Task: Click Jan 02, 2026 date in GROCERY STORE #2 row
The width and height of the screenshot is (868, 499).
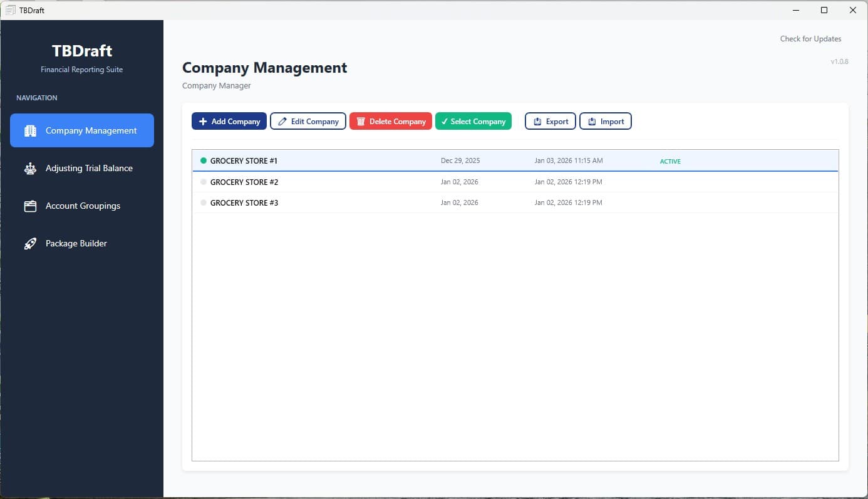Action: pos(460,182)
